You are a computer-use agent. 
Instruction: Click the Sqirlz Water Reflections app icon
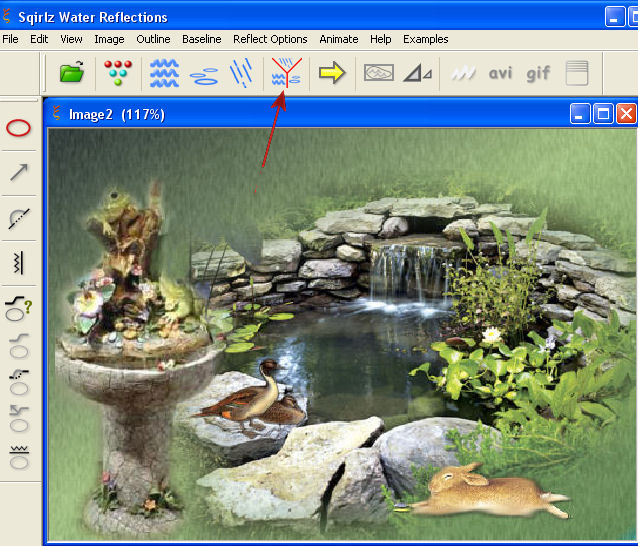coord(7,16)
